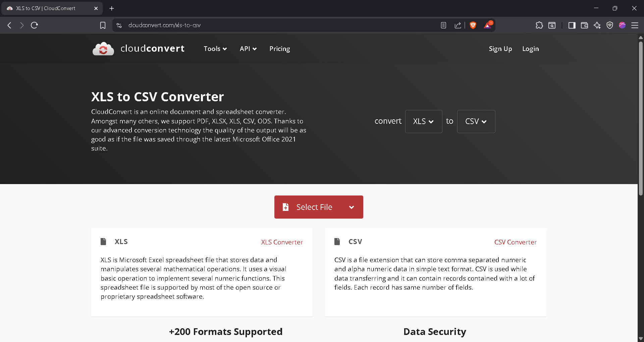Click the CSV file icon in the card
644x342 pixels.
pos(337,241)
